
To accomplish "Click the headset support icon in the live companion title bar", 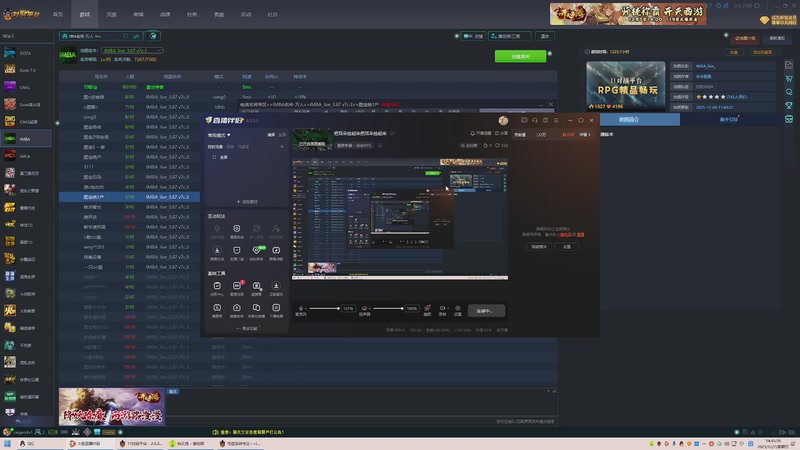I will [535, 120].
